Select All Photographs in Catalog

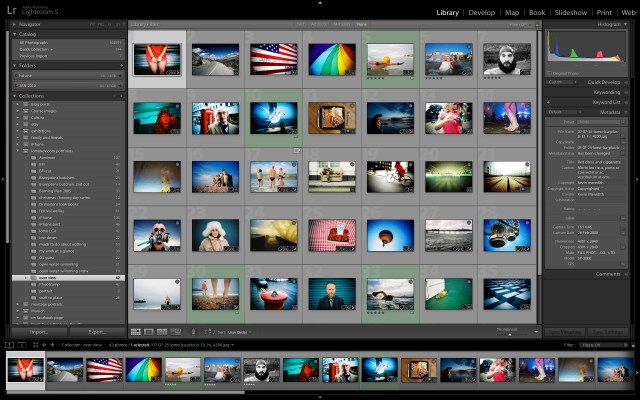[69, 42]
